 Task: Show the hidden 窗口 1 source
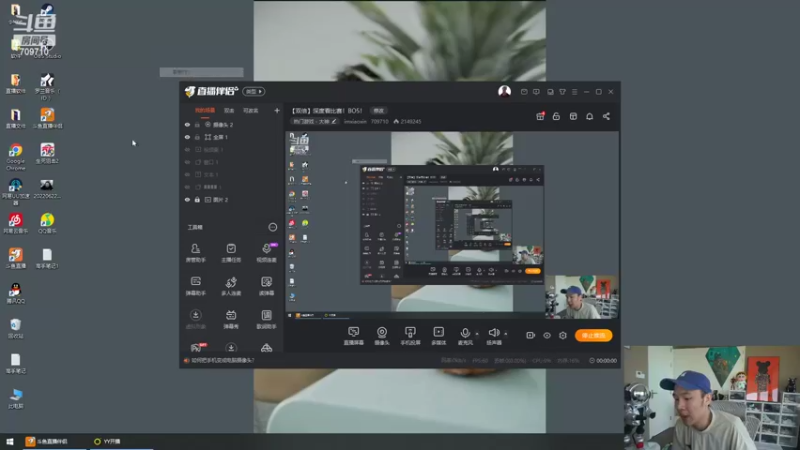(187, 162)
